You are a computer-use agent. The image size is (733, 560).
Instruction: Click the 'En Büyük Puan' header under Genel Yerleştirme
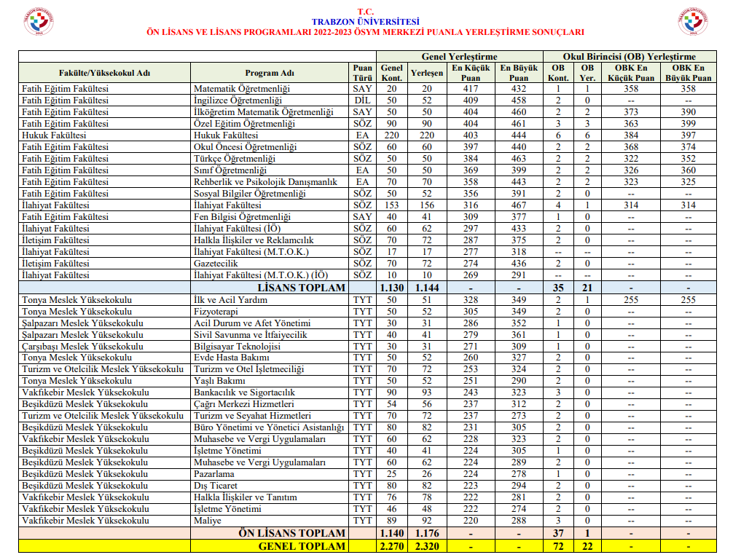click(x=519, y=73)
